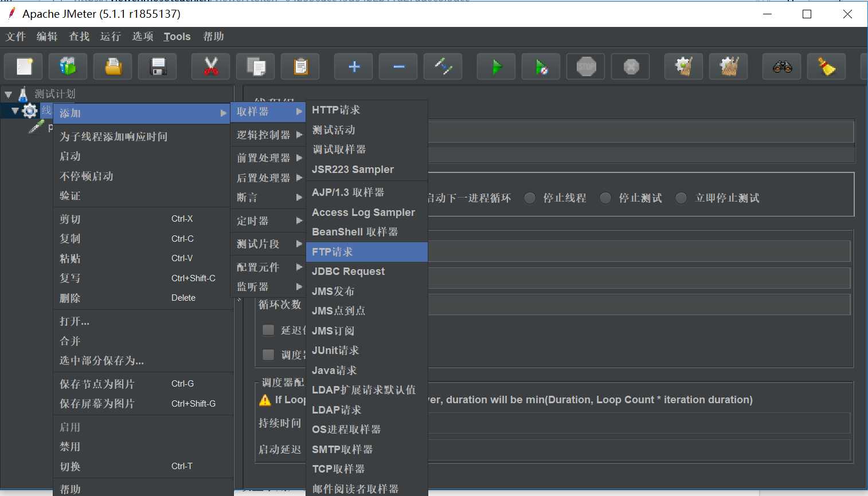Click the 启动延迟 input field
This screenshot has width=868, height=496.
639,450
